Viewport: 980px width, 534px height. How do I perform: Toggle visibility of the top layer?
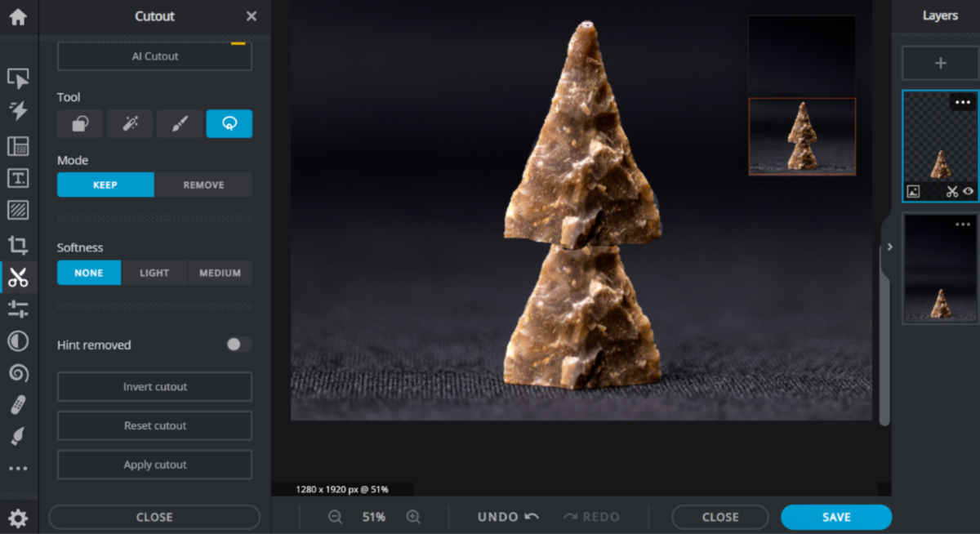[969, 192]
